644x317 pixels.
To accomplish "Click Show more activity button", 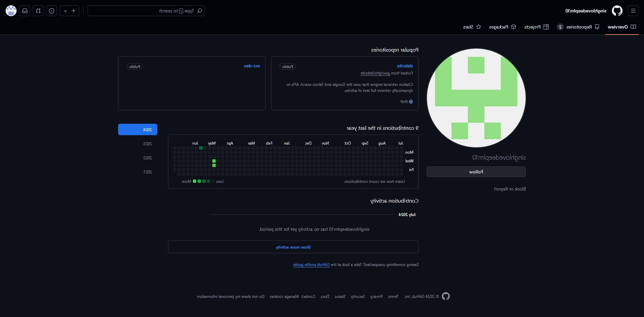I will [293, 247].
